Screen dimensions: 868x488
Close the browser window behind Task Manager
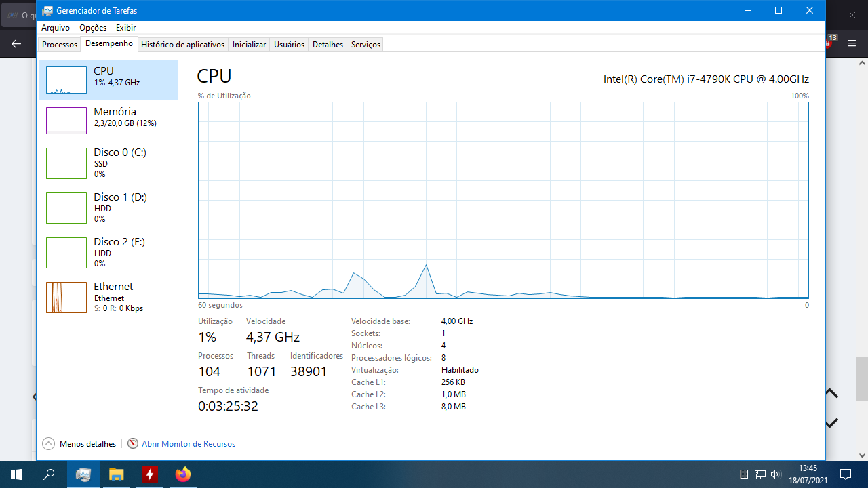point(852,14)
